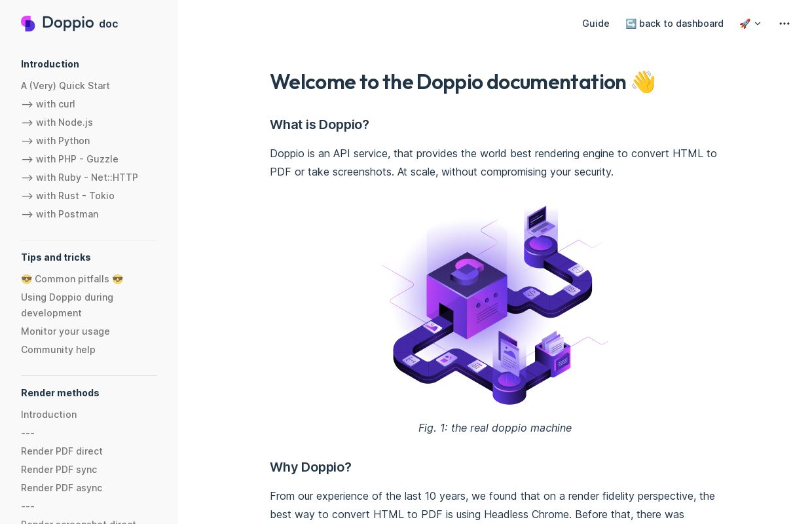Open the three-dots more menu

click(x=784, y=24)
